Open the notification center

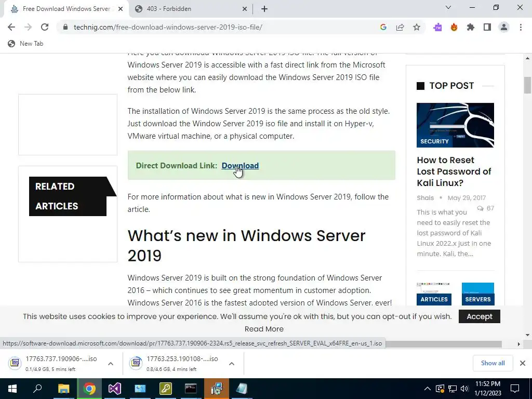[515, 389]
